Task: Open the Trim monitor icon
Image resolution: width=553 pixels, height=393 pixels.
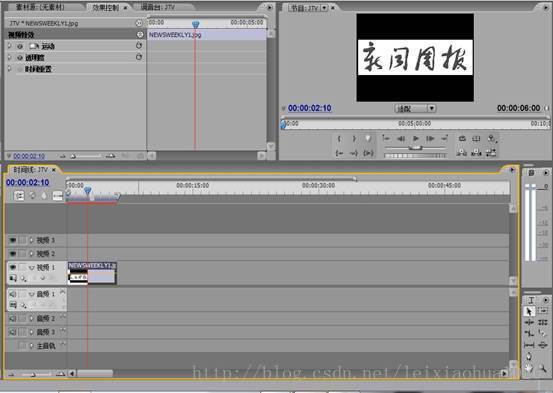Action: coord(491,153)
